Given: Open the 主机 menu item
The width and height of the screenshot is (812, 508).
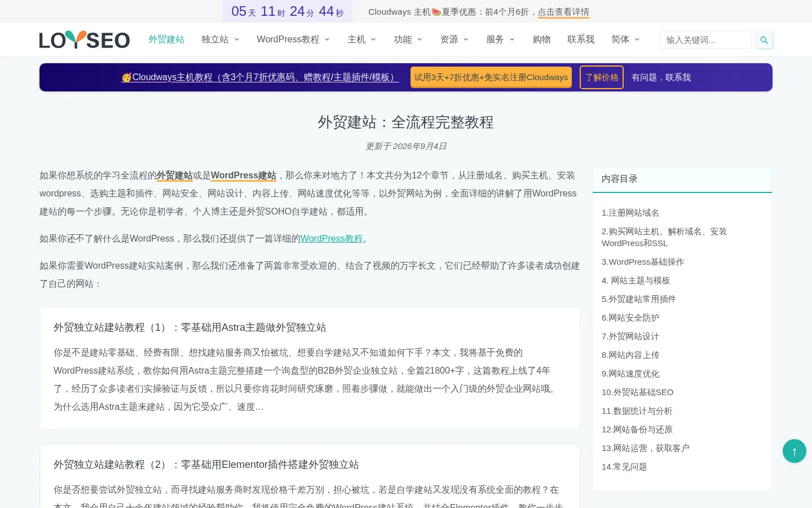Looking at the screenshot, I should point(356,40).
